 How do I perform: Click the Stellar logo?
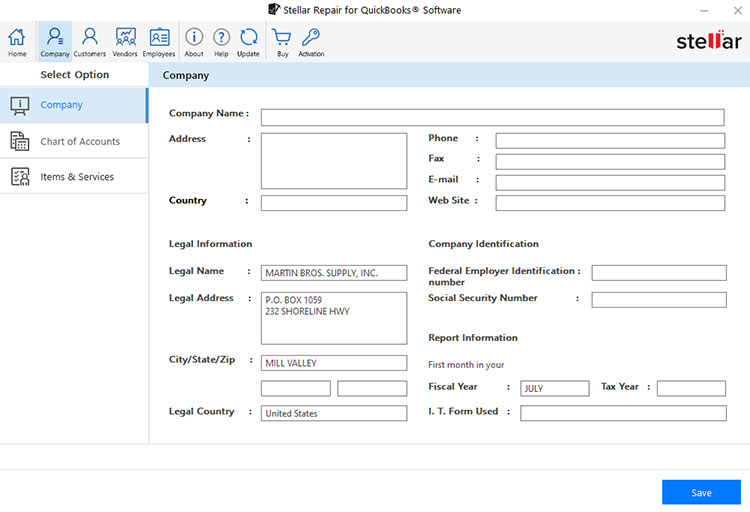tap(709, 41)
